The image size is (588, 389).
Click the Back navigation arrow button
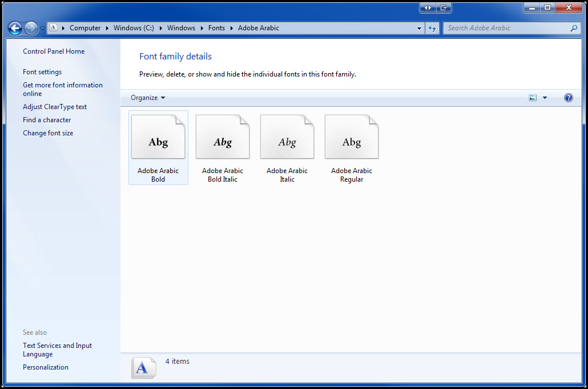15,28
